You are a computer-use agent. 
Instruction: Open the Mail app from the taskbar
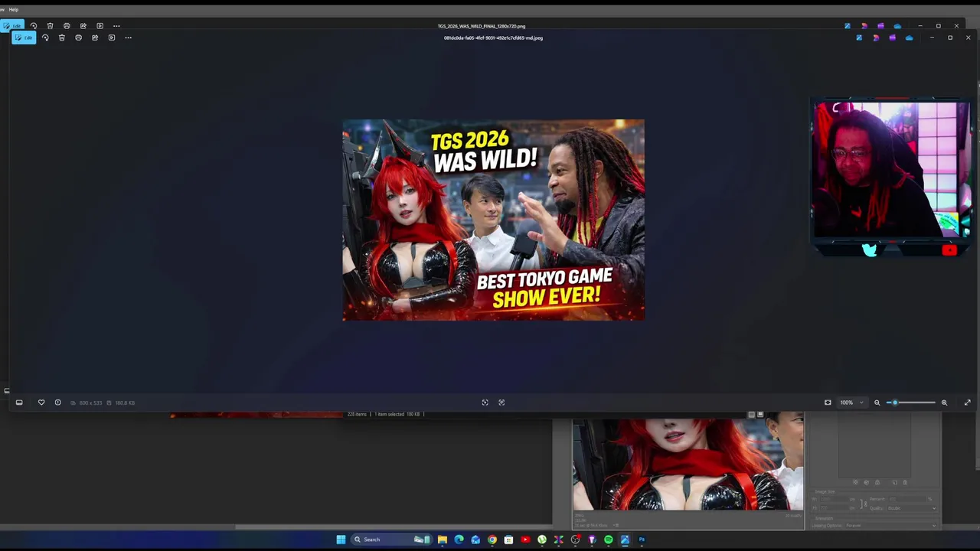click(475, 540)
